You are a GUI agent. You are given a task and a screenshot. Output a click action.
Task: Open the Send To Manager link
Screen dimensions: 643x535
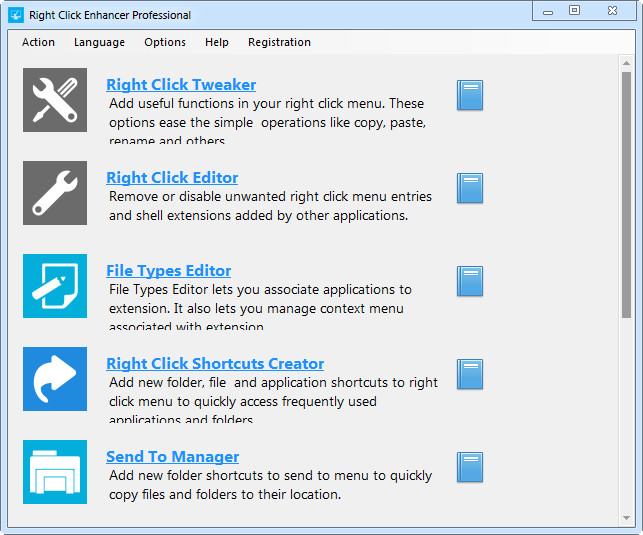coord(172,457)
